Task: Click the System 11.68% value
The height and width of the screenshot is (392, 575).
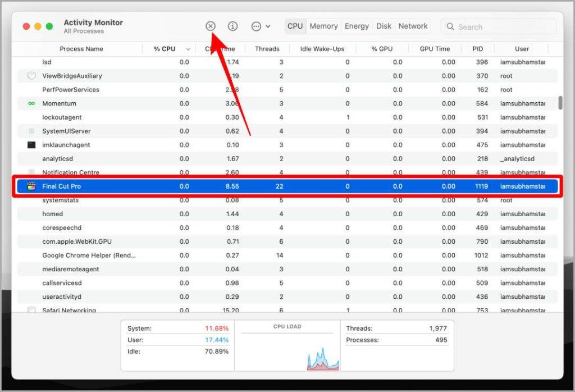Action: pyautogui.click(x=216, y=328)
